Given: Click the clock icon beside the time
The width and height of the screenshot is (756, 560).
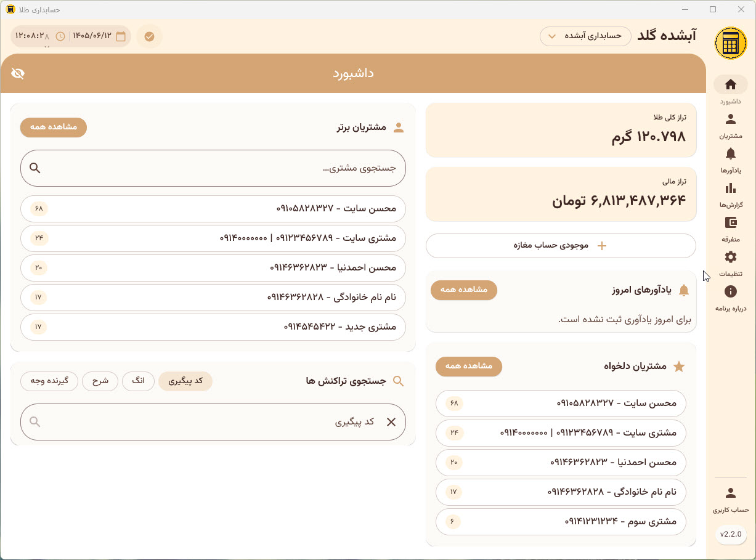Looking at the screenshot, I should (x=60, y=36).
